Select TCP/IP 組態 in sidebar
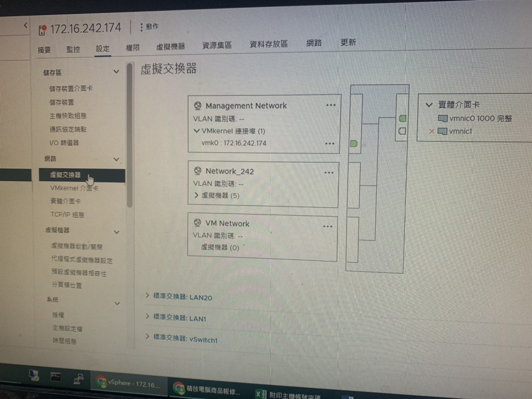 click(67, 215)
